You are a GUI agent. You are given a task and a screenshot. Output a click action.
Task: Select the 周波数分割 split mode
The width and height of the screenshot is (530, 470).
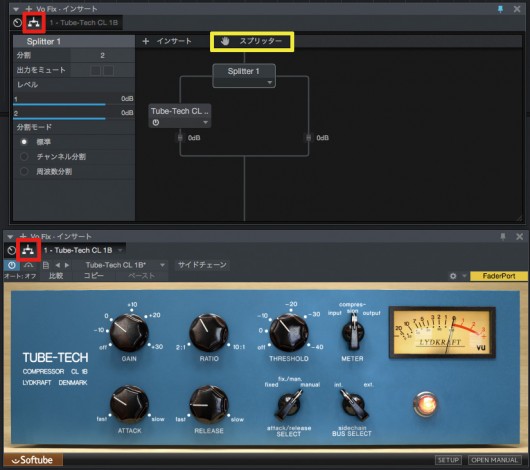coord(24,171)
